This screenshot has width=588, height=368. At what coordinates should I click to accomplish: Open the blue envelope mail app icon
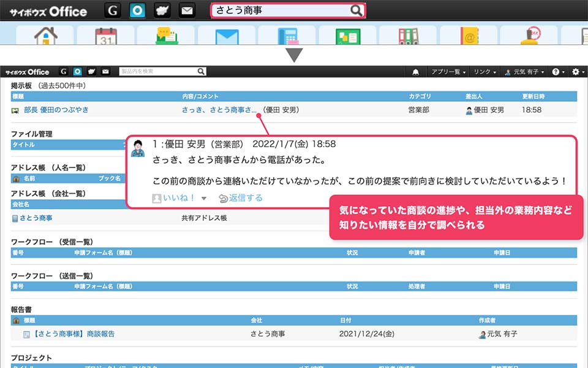(x=227, y=36)
